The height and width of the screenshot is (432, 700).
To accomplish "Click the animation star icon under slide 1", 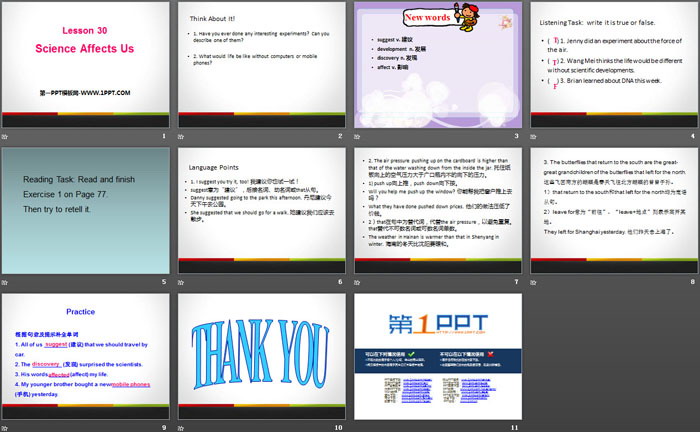I will point(5,137).
